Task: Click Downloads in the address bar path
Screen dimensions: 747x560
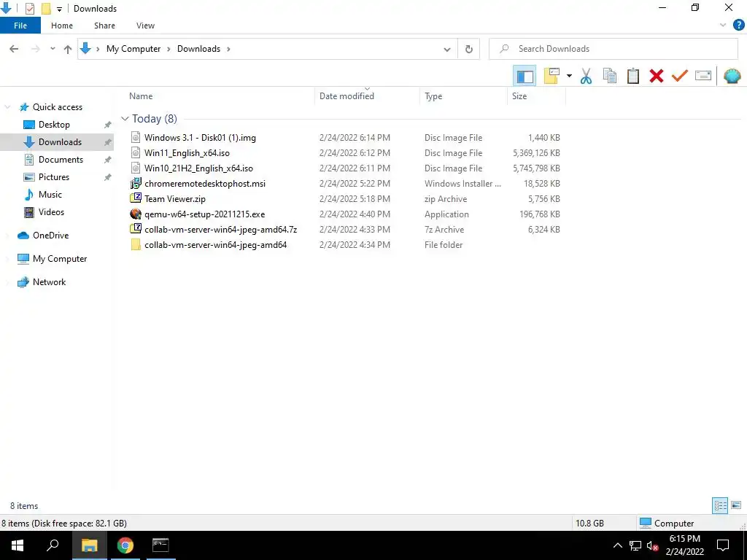Action: tap(198, 49)
